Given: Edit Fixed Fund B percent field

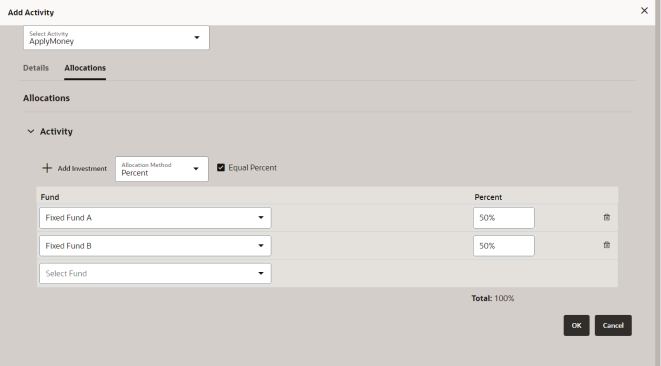Looking at the screenshot, I should click(x=504, y=246).
